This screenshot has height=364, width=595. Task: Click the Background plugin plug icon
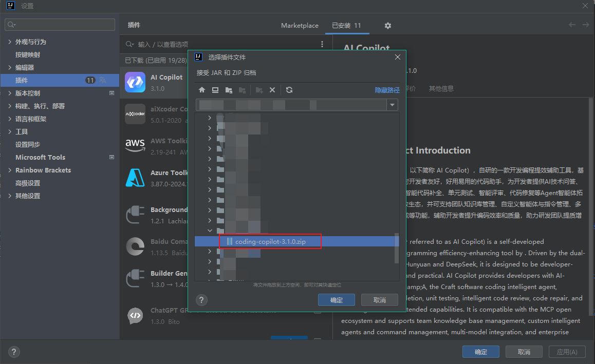click(x=135, y=215)
